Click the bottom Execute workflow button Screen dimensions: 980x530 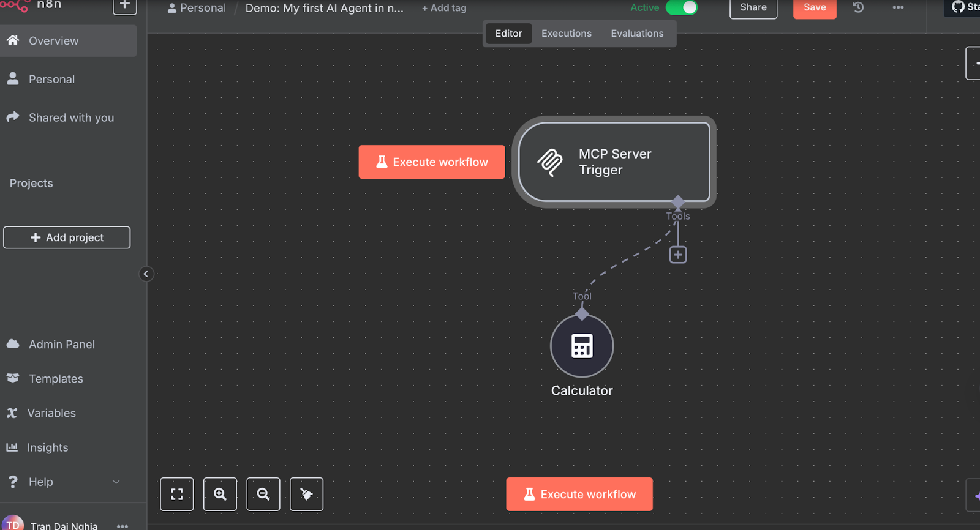click(579, 494)
